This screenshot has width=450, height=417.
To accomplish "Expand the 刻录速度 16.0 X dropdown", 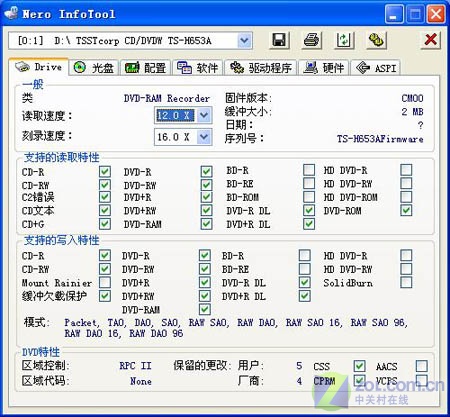I will (x=204, y=137).
